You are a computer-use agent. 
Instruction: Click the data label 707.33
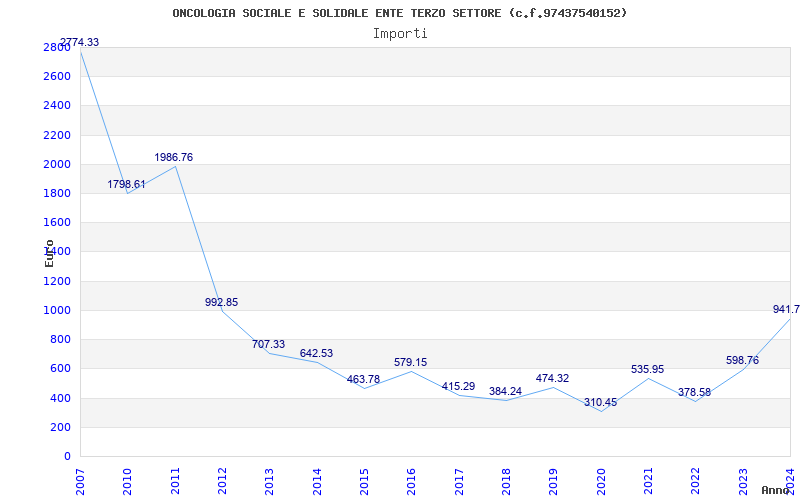click(x=268, y=344)
